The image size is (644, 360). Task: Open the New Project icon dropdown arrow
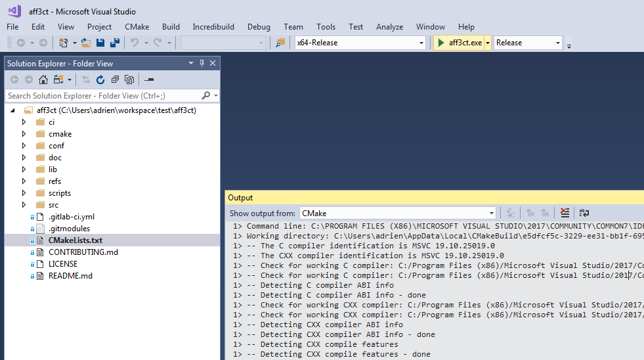click(74, 43)
